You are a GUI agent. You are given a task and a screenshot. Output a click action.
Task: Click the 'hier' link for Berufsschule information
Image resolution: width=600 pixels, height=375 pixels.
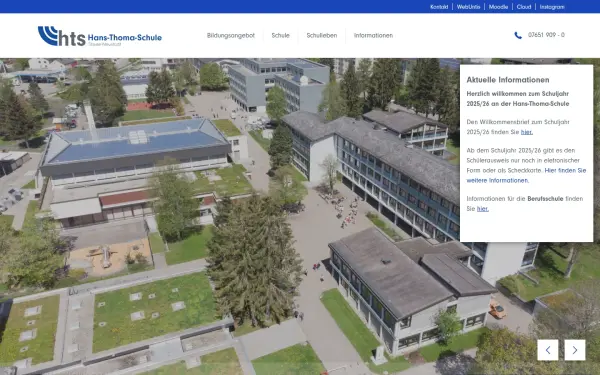click(483, 209)
